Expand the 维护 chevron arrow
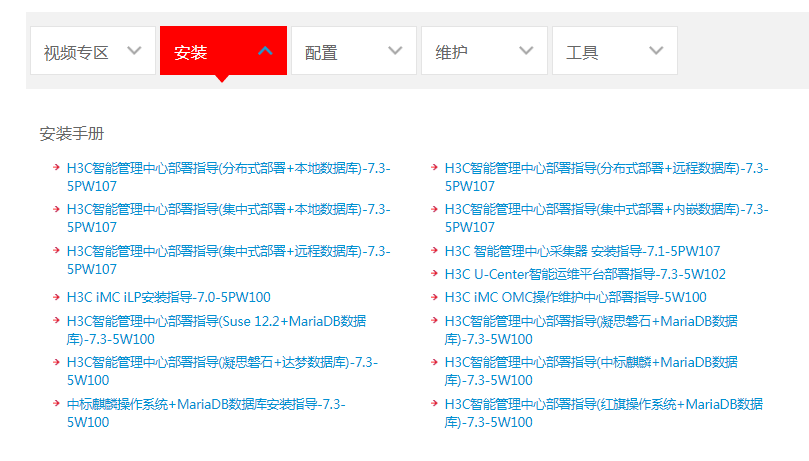 [526, 51]
